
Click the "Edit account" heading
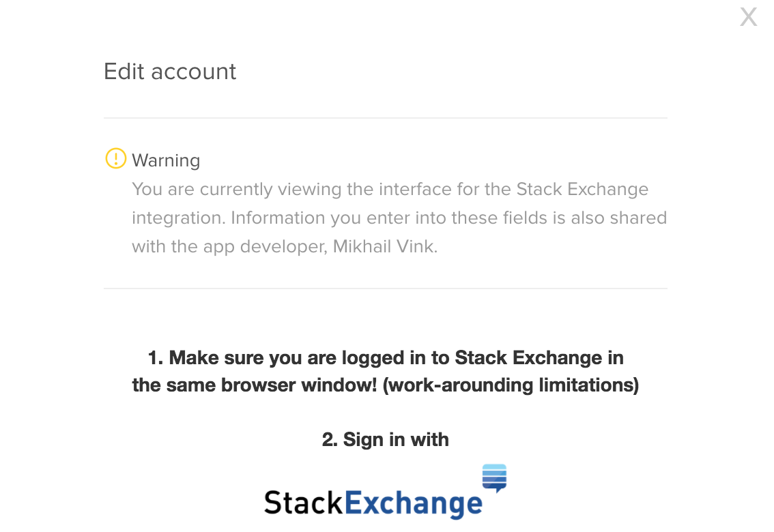170,72
